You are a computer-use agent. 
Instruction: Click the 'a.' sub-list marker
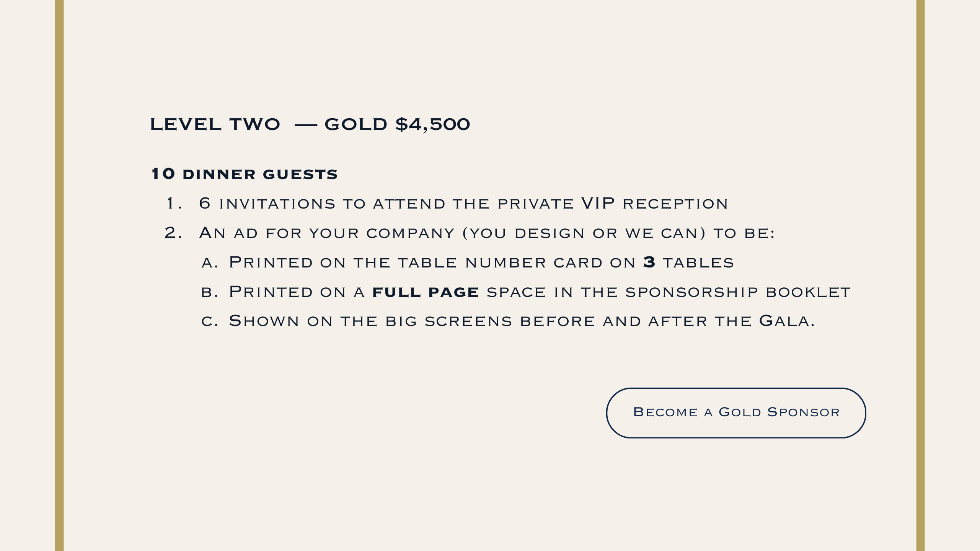(210, 263)
